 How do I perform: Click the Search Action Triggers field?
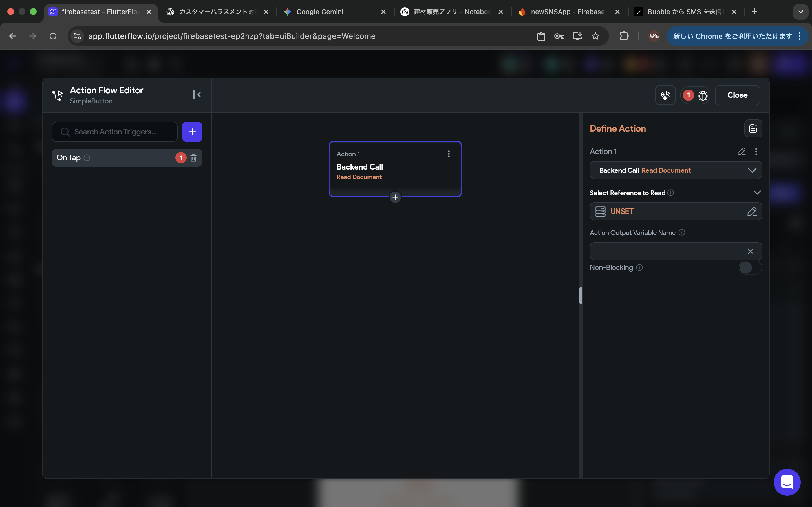(x=116, y=132)
